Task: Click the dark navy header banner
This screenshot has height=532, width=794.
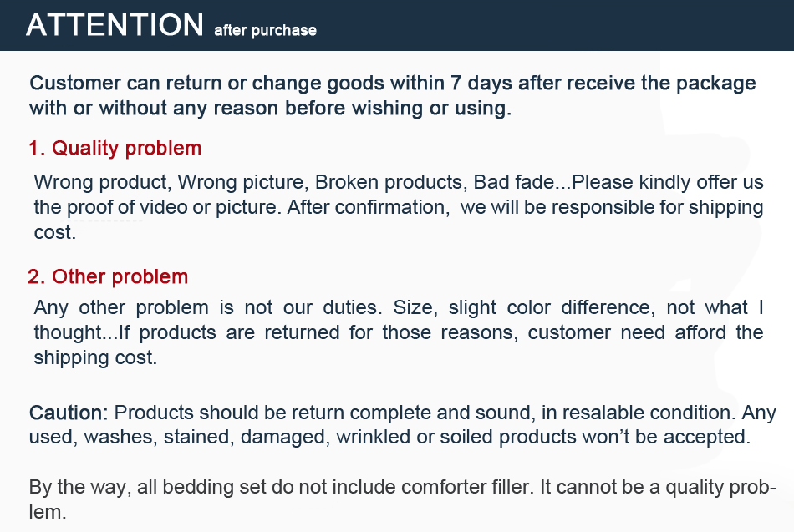Action: point(397,25)
